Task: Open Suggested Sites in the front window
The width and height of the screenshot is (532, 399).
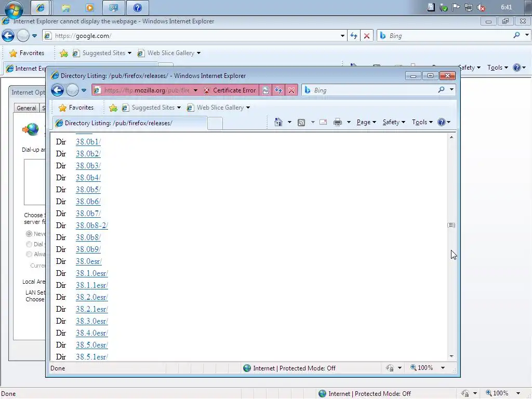Action: click(151, 108)
